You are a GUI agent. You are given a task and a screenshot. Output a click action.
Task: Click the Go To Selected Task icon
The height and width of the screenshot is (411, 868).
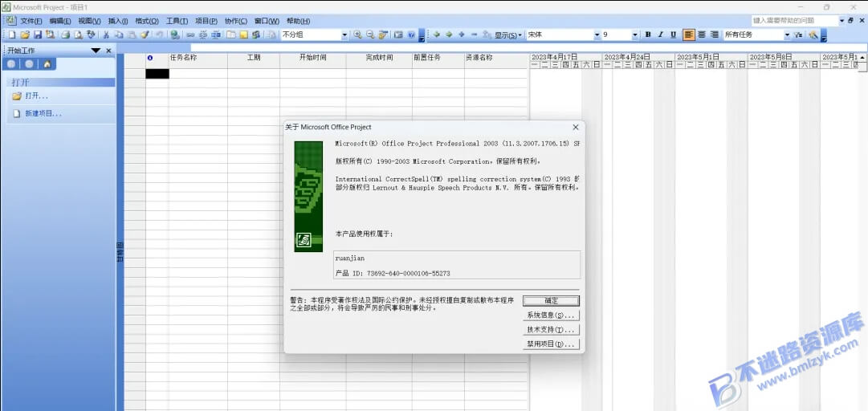[x=383, y=35]
